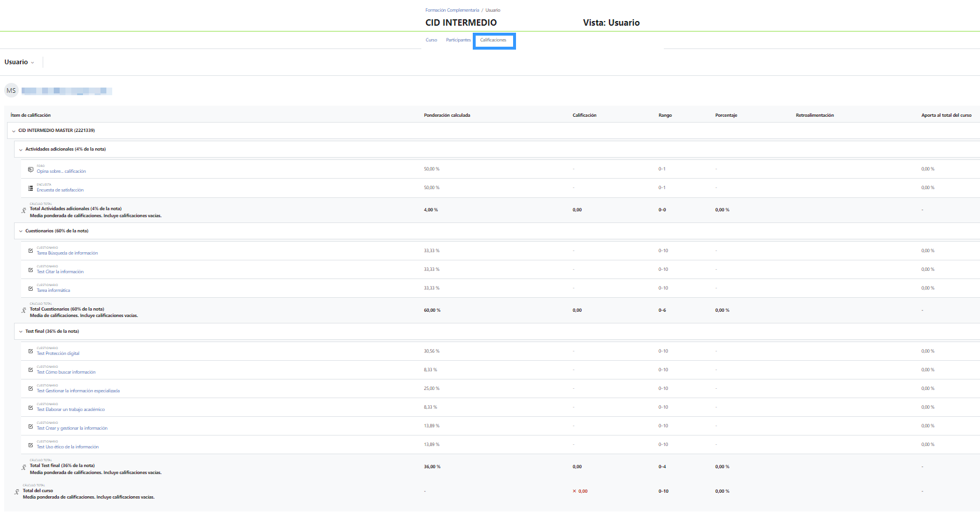
Task: Collapse the CID INTERMEDIO MASTER category
Action: [13, 131]
